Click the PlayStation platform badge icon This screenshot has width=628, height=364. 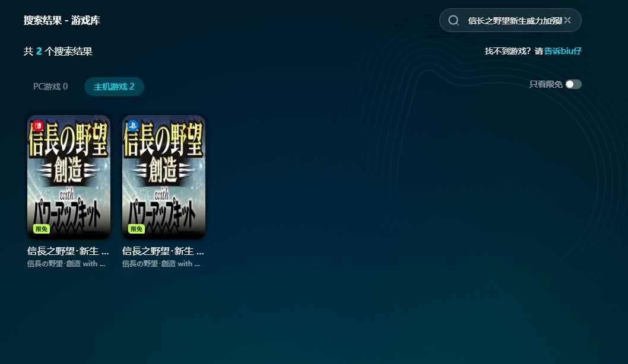132,126
